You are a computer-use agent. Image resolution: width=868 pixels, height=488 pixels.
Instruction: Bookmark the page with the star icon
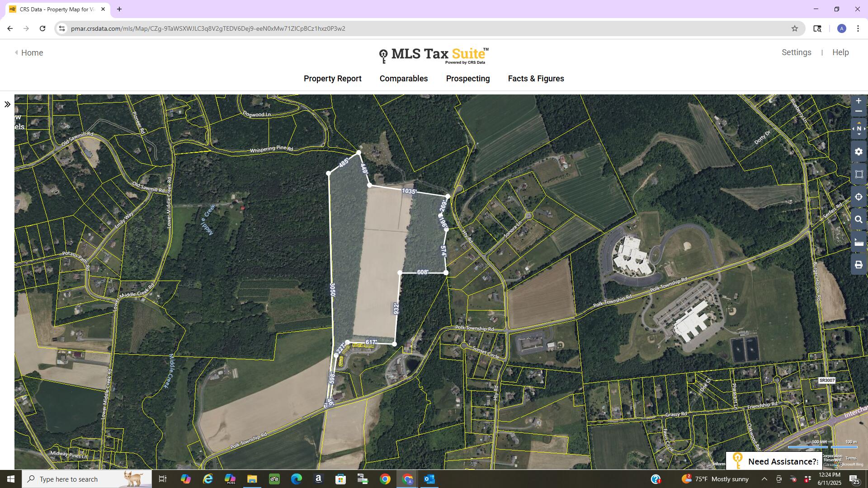(x=795, y=28)
